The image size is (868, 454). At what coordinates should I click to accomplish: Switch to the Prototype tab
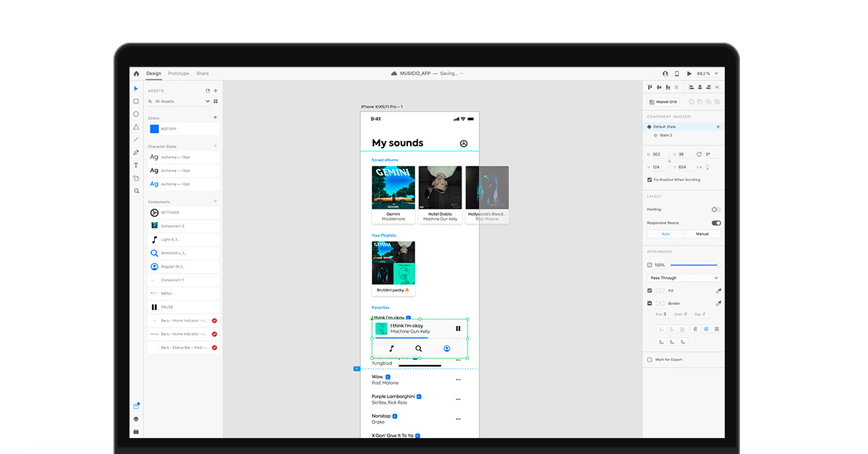point(179,74)
